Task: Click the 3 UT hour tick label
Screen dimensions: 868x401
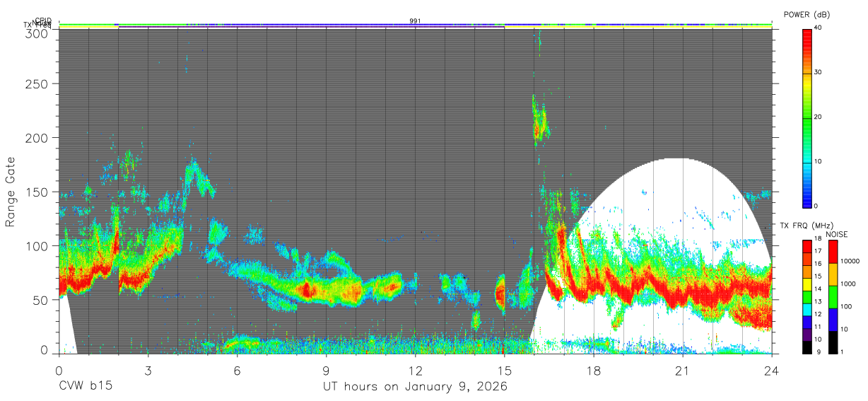Action: [148, 371]
